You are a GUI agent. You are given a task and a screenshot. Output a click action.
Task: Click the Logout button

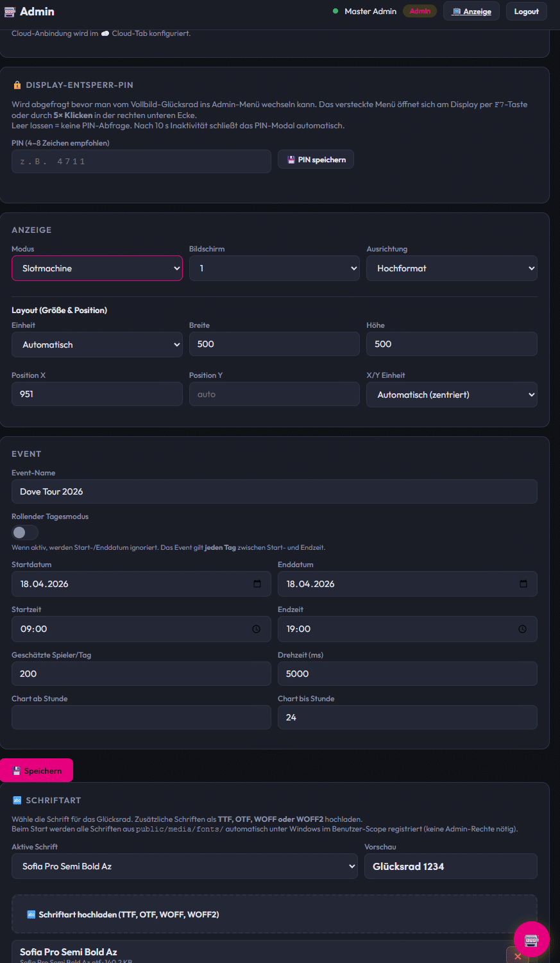tap(527, 12)
